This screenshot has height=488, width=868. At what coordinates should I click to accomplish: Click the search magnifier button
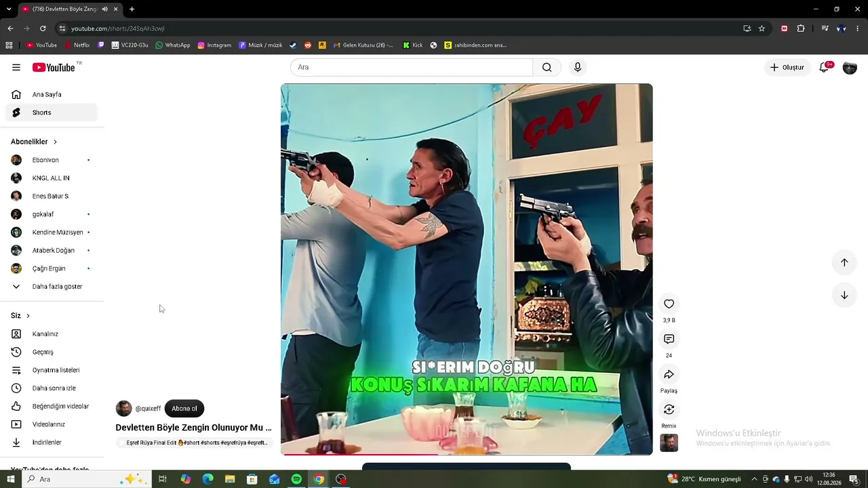tap(547, 67)
